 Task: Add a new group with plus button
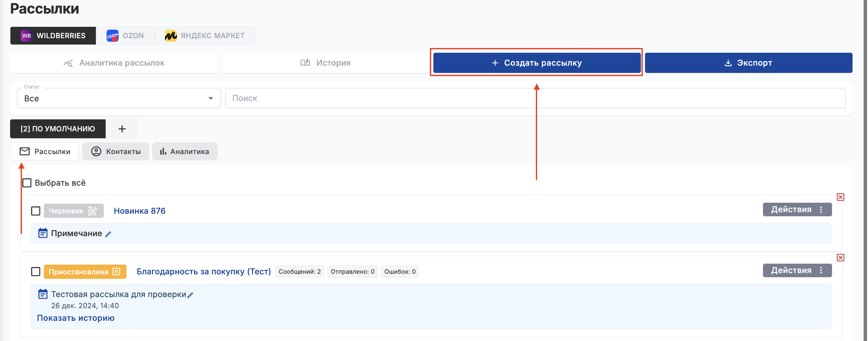122,129
